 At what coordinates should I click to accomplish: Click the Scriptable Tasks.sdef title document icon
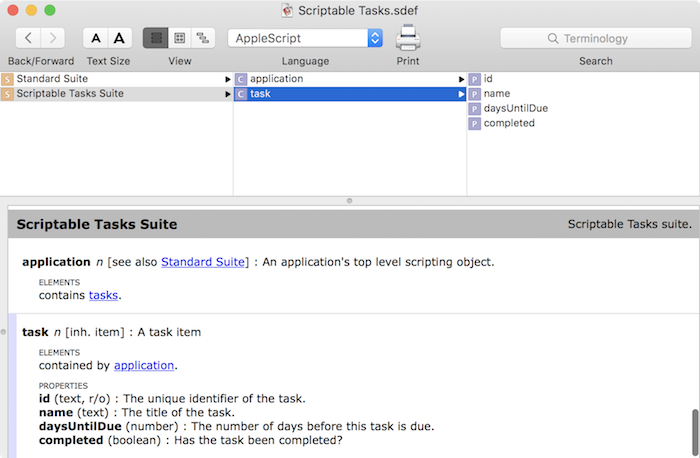coord(287,10)
